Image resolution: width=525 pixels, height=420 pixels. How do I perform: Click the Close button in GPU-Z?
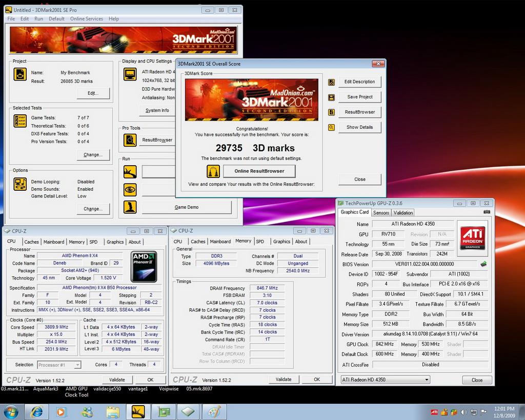pyautogui.click(x=477, y=380)
